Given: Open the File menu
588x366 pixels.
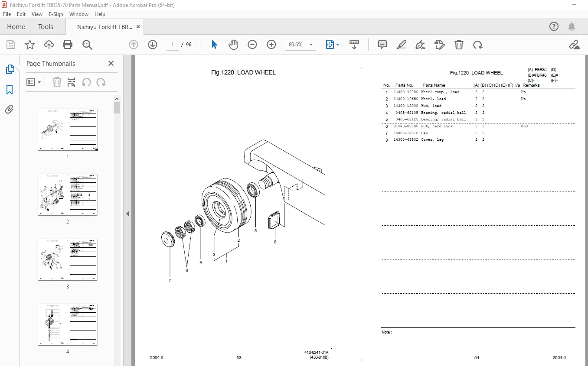Looking at the screenshot, I should [x=7, y=14].
